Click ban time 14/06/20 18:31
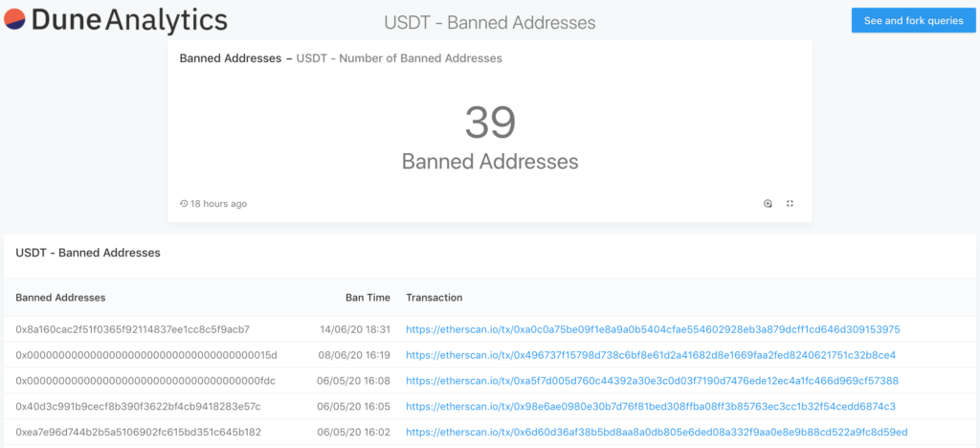 [354, 329]
